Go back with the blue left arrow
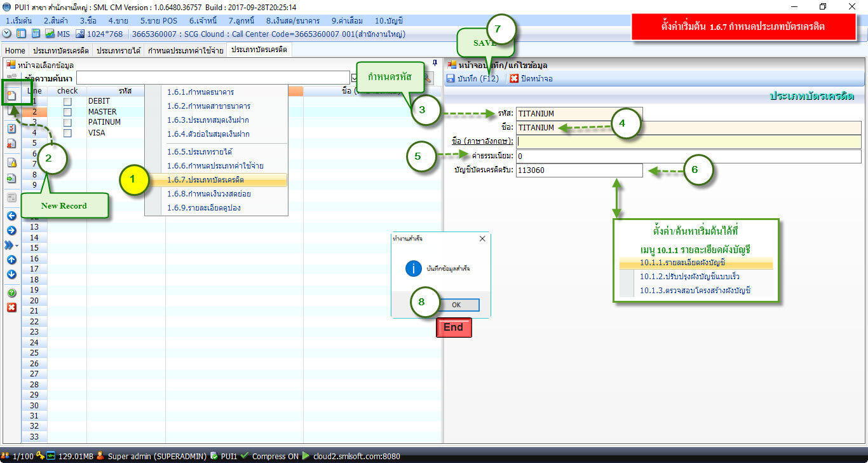This screenshot has width=868, height=463. click(11, 216)
